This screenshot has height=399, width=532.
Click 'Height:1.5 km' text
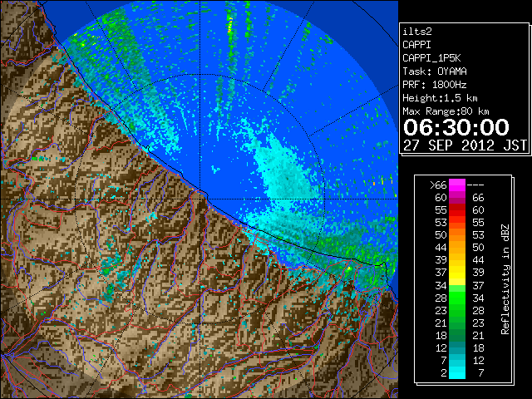[440, 98]
